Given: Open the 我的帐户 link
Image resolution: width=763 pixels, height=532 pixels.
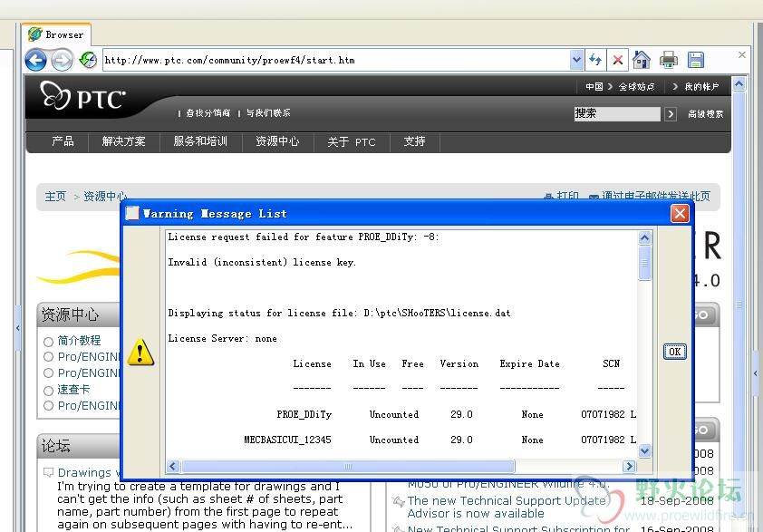Looking at the screenshot, I should pos(701,87).
